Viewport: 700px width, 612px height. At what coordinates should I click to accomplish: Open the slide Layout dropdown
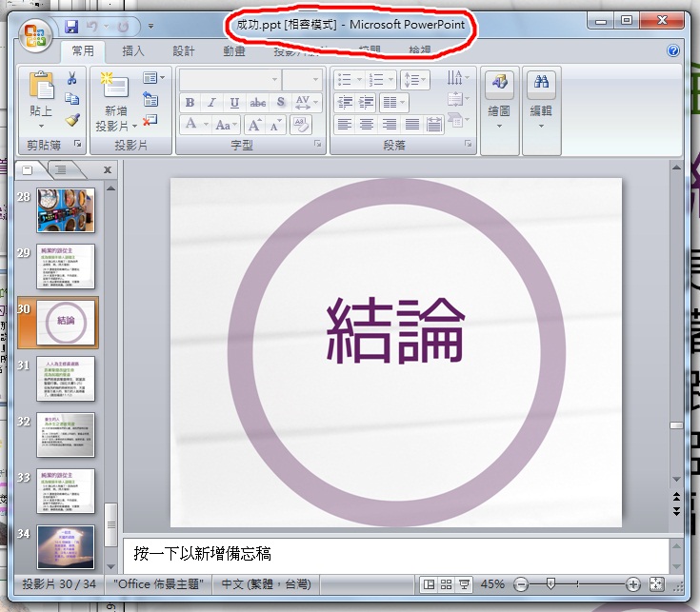(x=153, y=78)
